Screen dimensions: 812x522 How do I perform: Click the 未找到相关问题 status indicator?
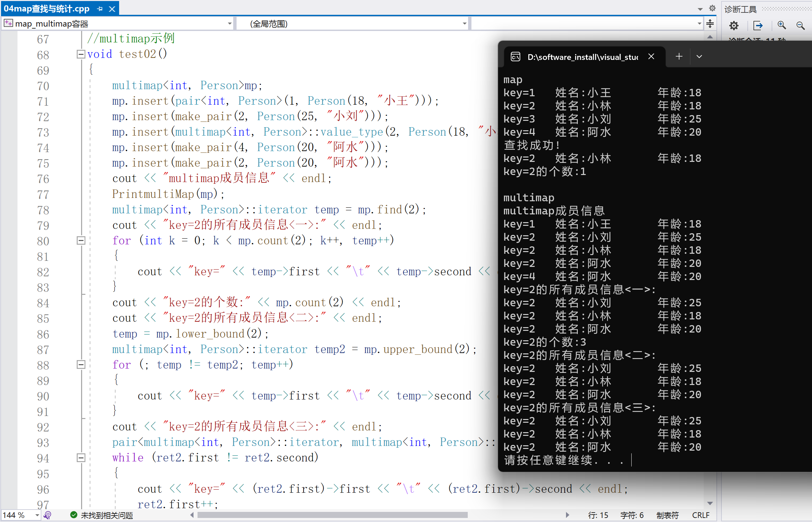(x=102, y=515)
